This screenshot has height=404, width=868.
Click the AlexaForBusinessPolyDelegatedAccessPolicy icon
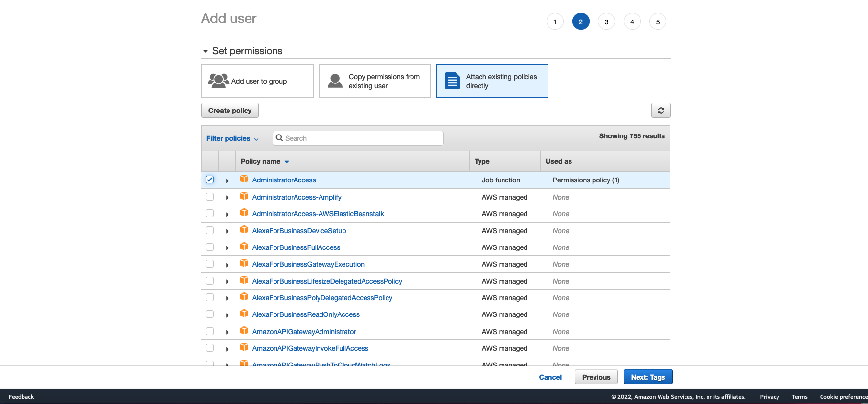(x=244, y=297)
